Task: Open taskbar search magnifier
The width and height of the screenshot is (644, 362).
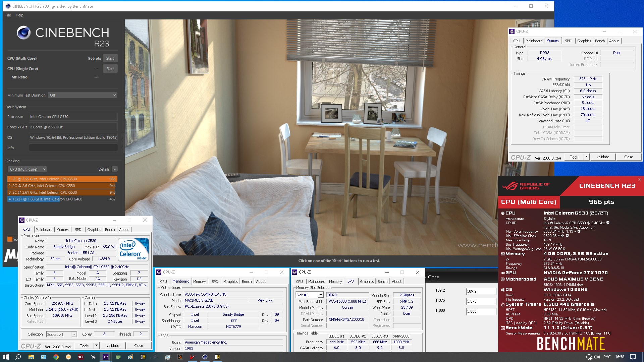Action: 18,357
